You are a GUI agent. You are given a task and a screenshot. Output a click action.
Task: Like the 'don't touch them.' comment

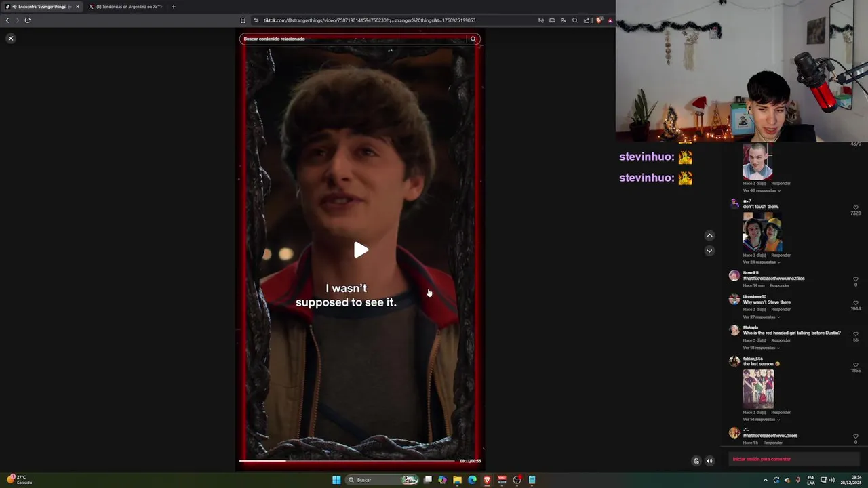click(x=856, y=208)
